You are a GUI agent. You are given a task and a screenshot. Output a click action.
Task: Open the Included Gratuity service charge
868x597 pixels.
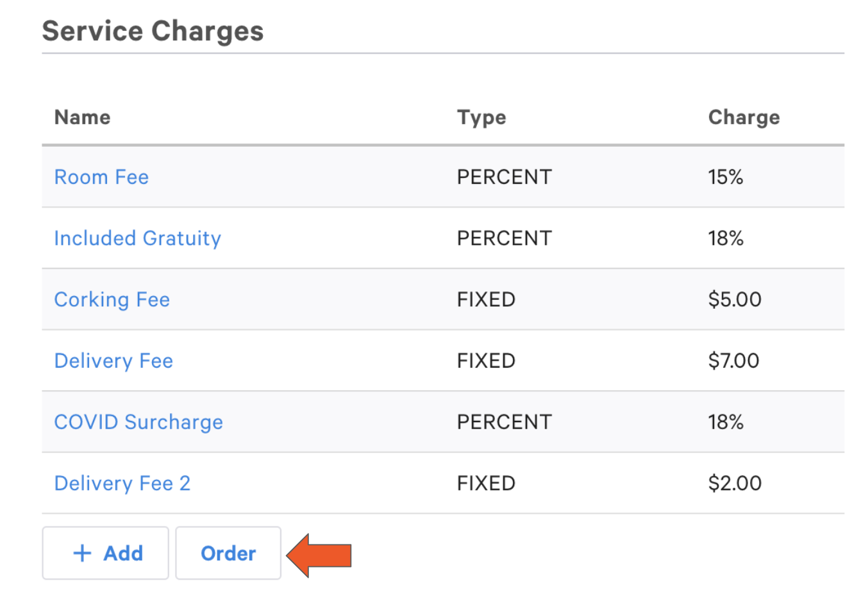tap(137, 238)
